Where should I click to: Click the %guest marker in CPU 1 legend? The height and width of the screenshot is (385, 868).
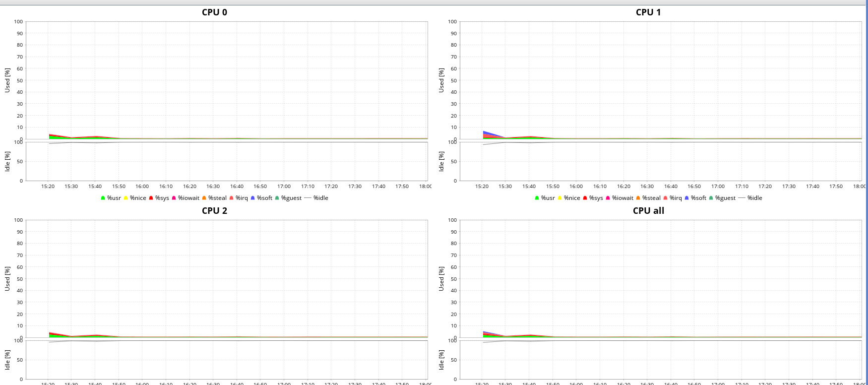[x=711, y=198]
